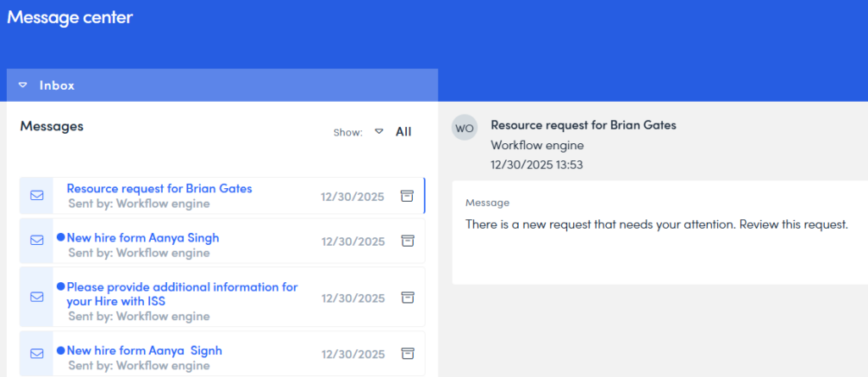
Task: Collapse the Inbox section triangle
Action: click(x=23, y=86)
